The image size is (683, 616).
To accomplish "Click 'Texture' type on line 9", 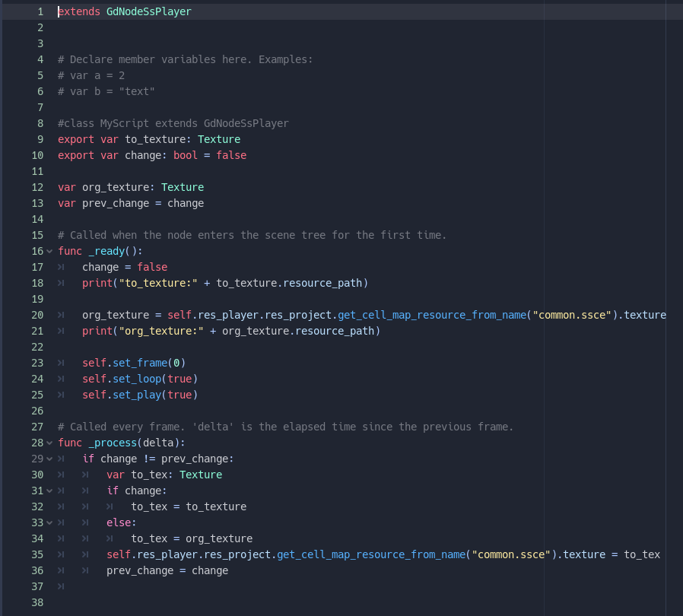I will (x=219, y=139).
